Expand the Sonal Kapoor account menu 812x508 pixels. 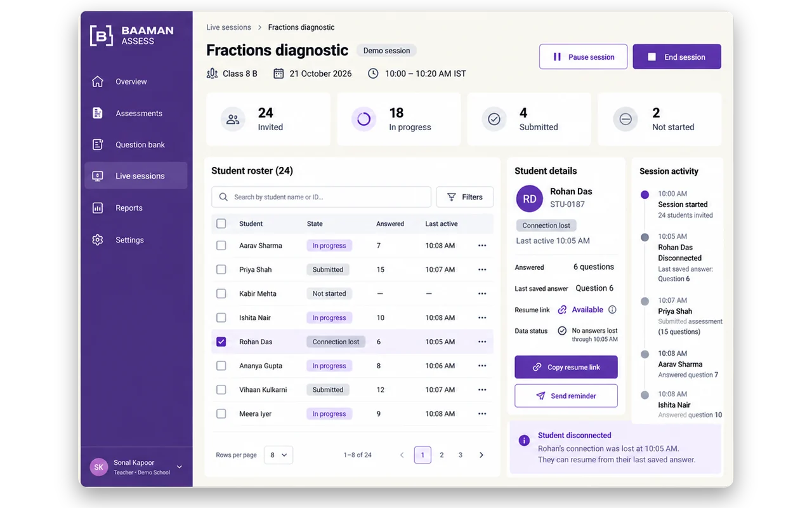pos(136,467)
